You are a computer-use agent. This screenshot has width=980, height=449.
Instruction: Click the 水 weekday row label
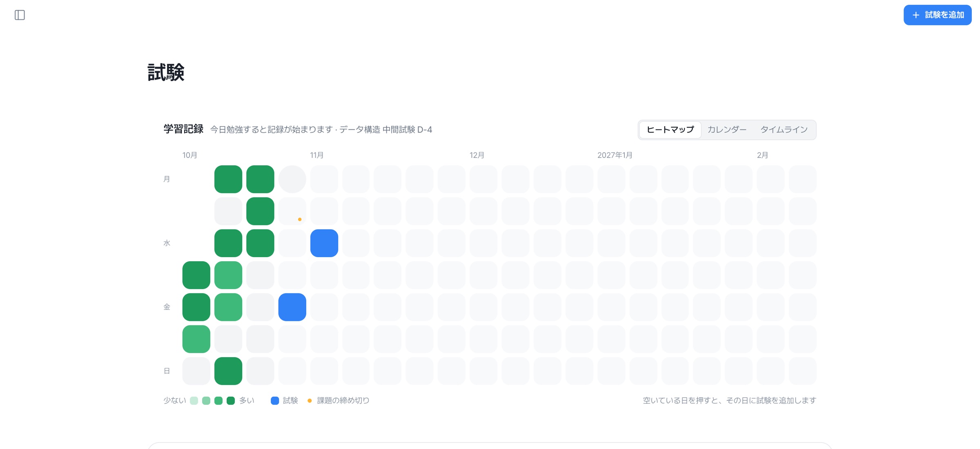tap(167, 243)
